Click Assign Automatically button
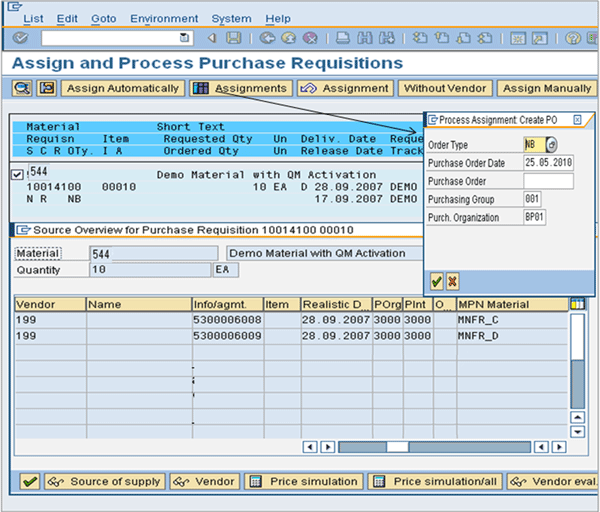 [123, 88]
